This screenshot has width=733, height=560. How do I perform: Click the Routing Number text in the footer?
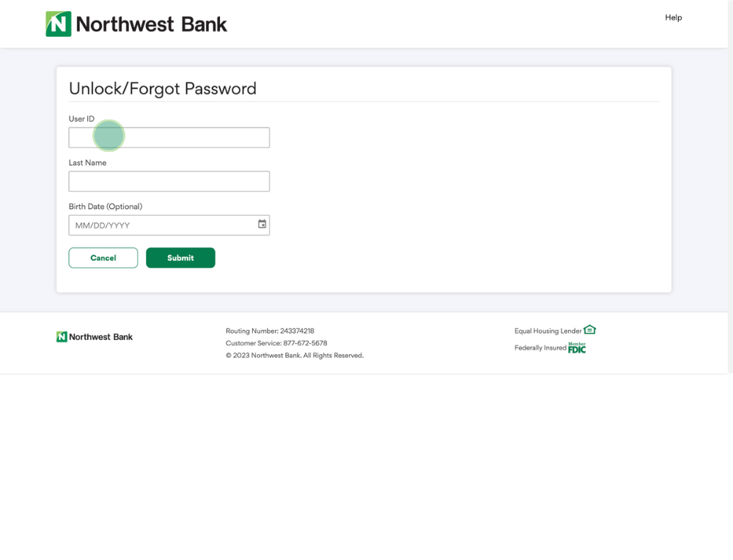[270, 331]
